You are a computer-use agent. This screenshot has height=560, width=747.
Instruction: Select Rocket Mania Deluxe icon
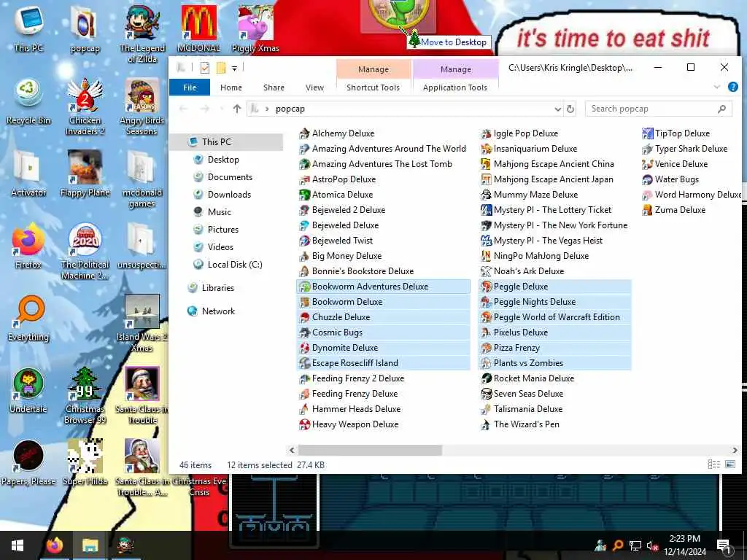[x=486, y=378]
